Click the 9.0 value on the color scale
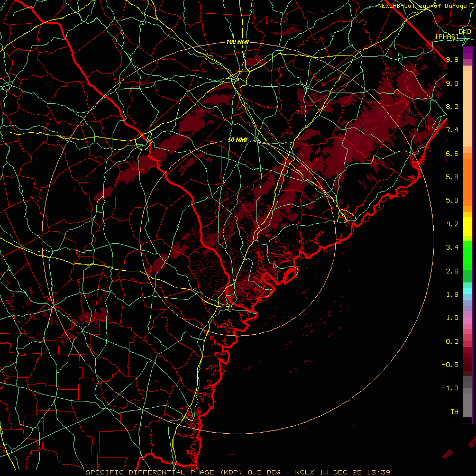The image size is (476, 476). click(x=452, y=83)
